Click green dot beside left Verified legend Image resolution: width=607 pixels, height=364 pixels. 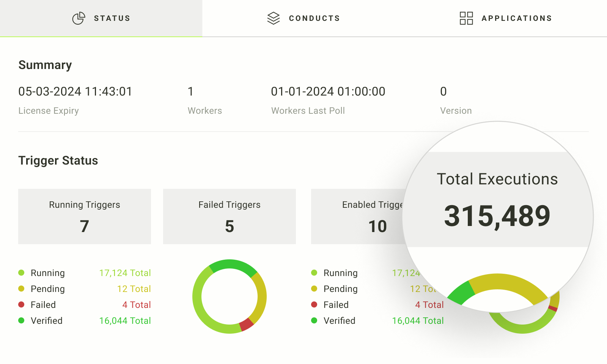[21, 320]
